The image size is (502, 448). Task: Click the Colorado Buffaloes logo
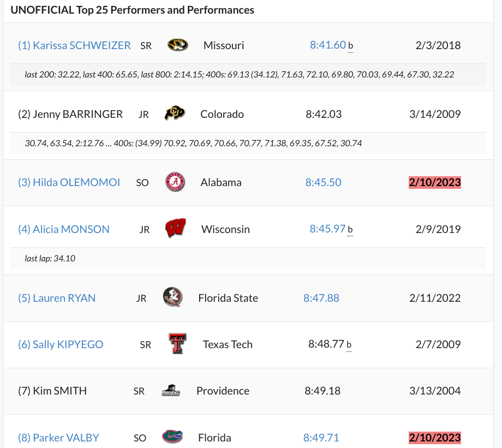pos(175,114)
